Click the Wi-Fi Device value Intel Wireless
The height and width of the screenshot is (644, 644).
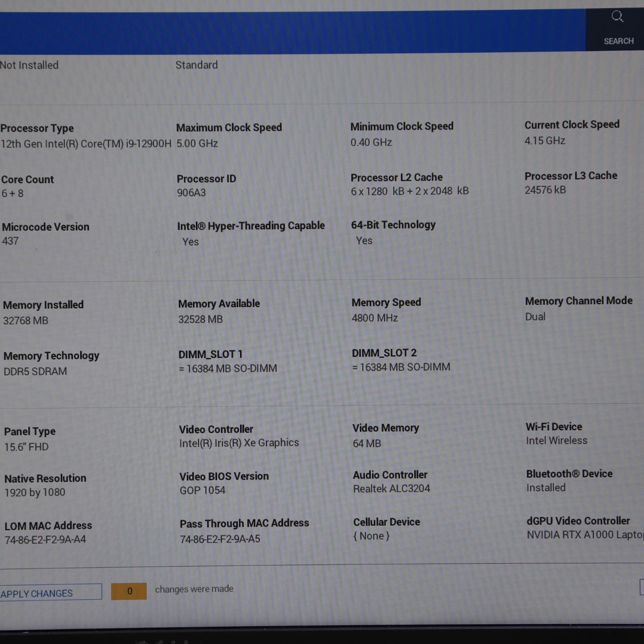557,440
